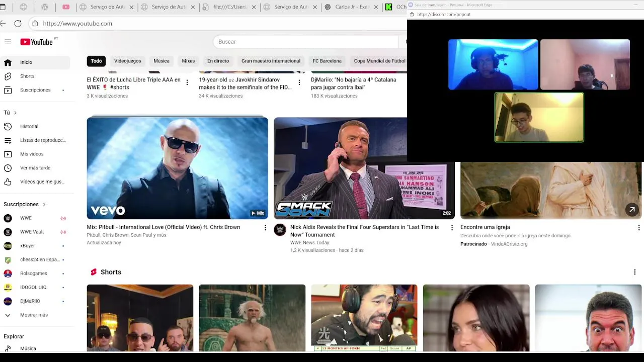Open DjMaRiiO channel subscription
This screenshot has height=362, width=644.
coord(35,301)
